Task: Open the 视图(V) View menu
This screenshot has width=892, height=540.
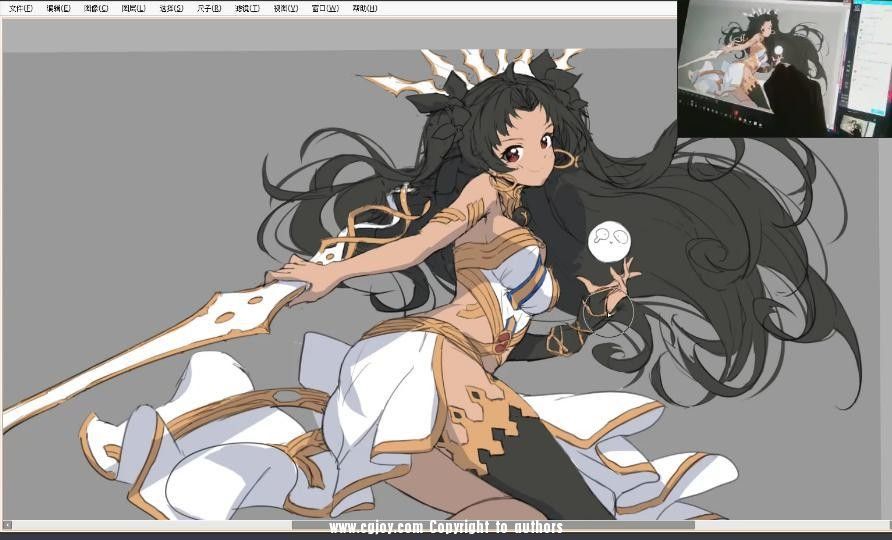Action: 286,9
